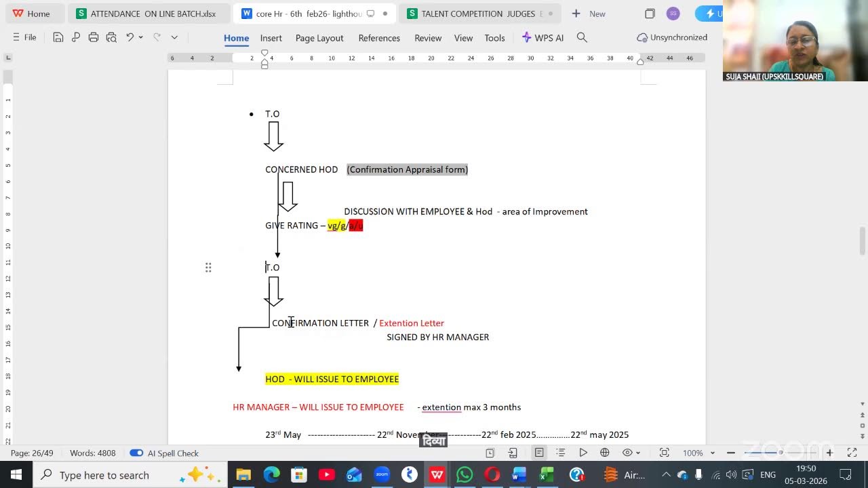
Task: Click 'HOD - WILL ISSUE TO EMPLOYEE' highlighted line
Action: pyautogui.click(x=332, y=379)
